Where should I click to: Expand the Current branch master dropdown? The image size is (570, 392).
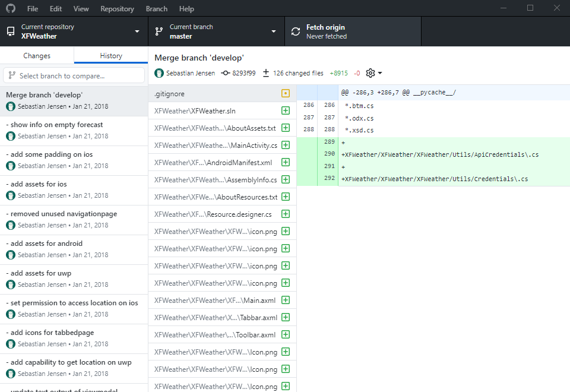(216, 31)
